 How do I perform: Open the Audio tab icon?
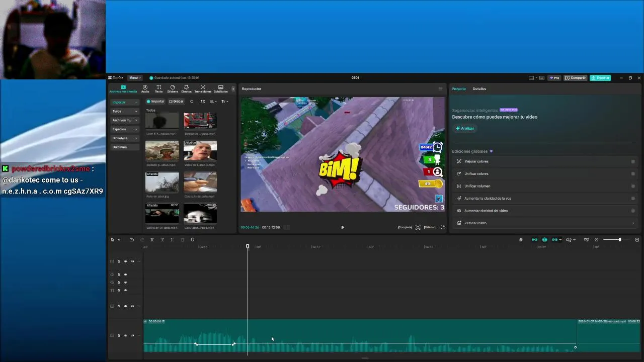point(145,88)
